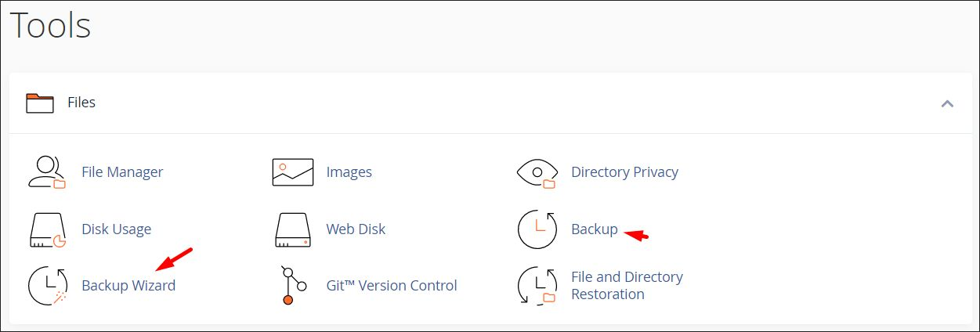The height and width of the screenshot is (332, 980).
Task: Select the Web Disk link
Action: click(356, 229)
